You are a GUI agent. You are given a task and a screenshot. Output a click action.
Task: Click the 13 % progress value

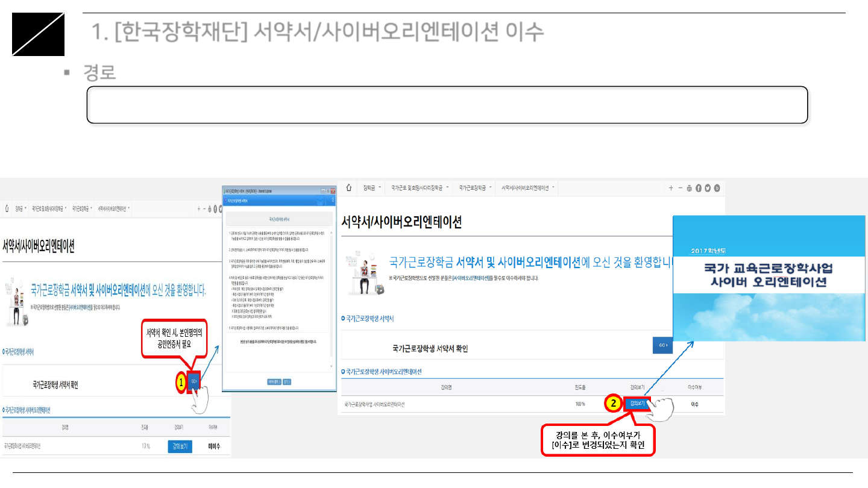pyautogui.click(x=145, y=446)
